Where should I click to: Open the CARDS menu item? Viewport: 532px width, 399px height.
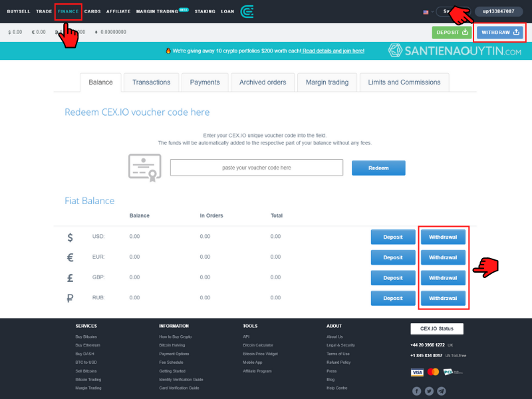[x=92, y=11]
